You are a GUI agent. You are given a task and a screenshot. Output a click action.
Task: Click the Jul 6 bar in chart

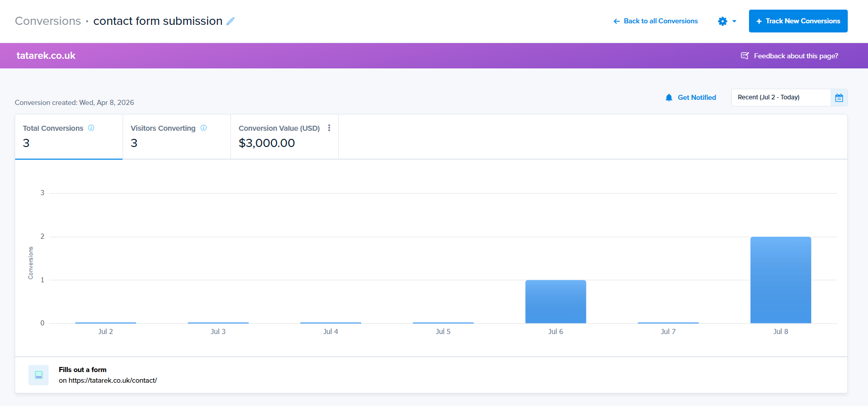pos(556,302)
